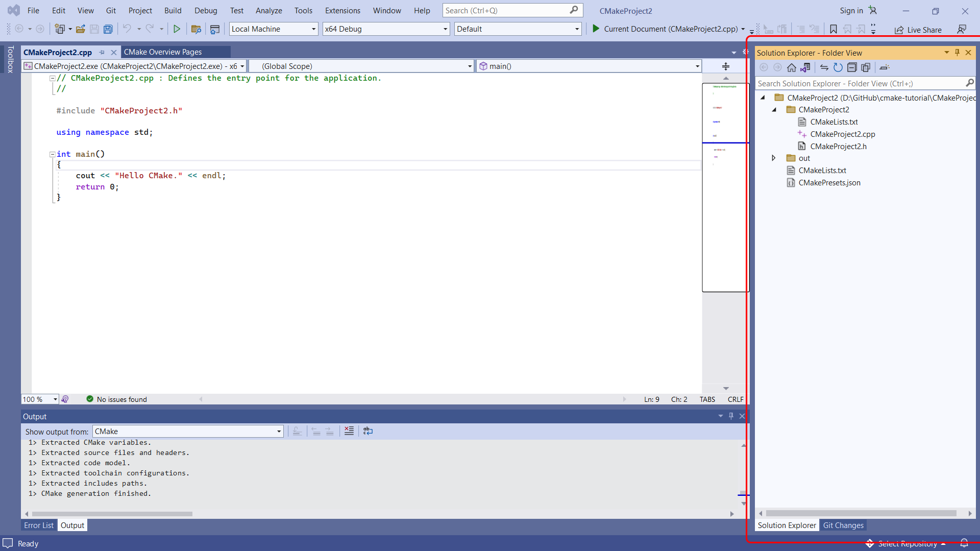Click the Undo arrow icon
The height and width of the screenshot is (551, 980).
pos(127,29)
